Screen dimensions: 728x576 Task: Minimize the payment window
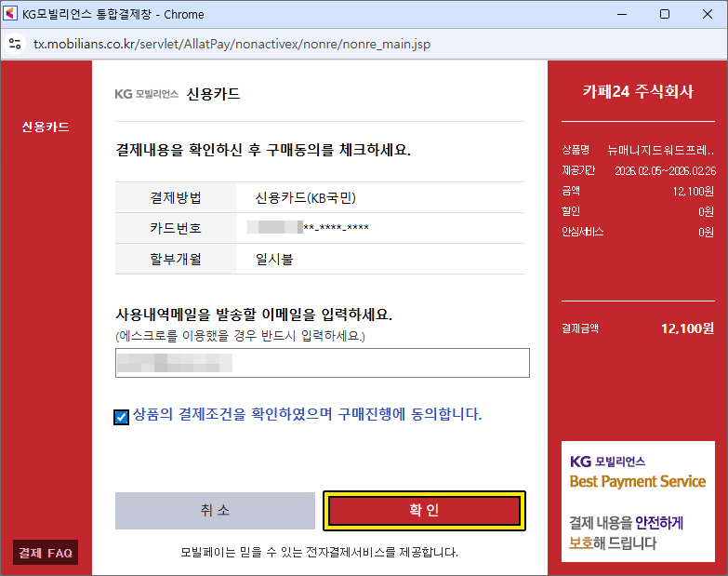pos(622,14)
